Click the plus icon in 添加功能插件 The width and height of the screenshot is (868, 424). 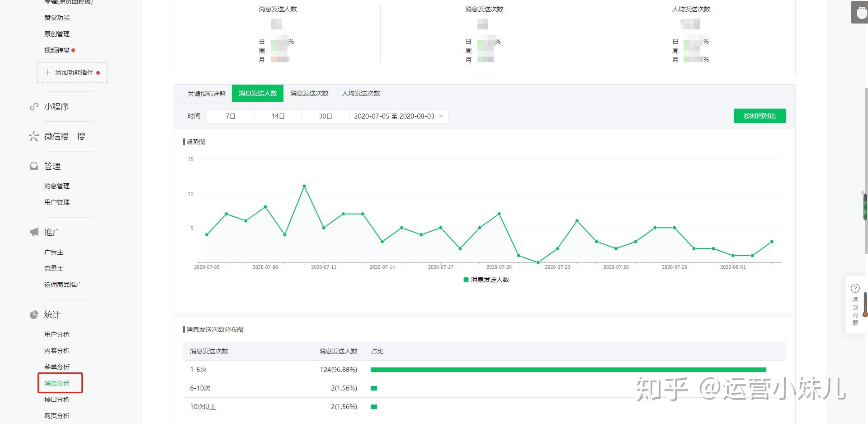click(47, 72)
